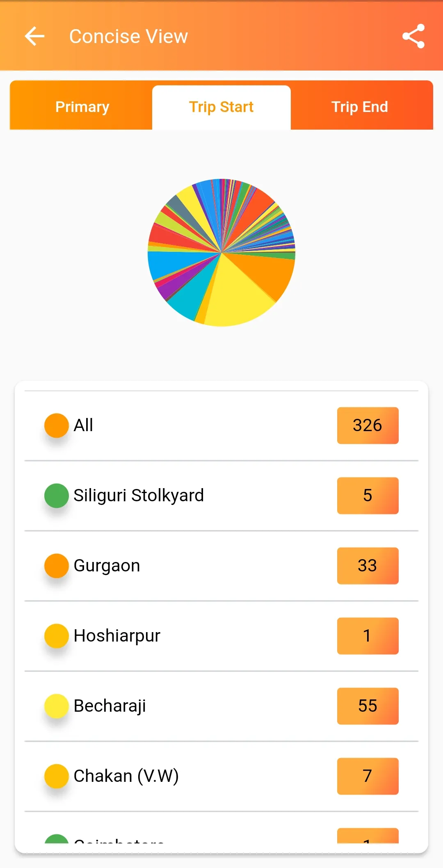The height and width of the screenshot is (868, 443).
Task: Click the orange dot beside All
Action: (x=57, y=425)
